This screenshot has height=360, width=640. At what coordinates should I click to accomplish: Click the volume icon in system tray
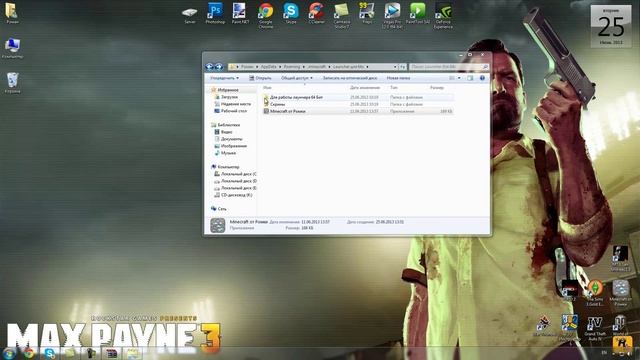629,353
